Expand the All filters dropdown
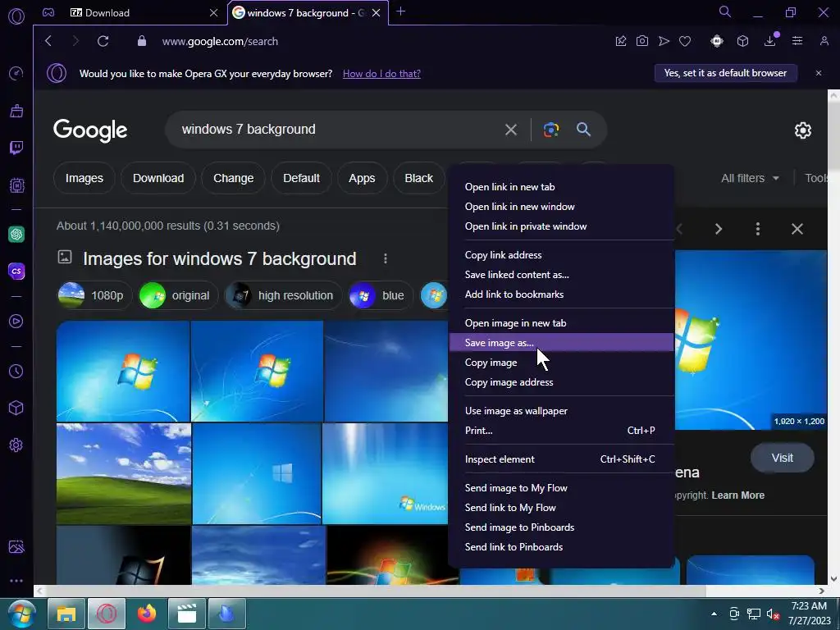 pyautogui.click(x=750, y=178)
